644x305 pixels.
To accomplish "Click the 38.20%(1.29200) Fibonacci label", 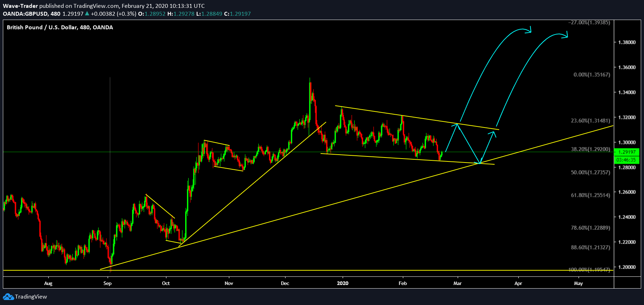I will pos(590,149).
